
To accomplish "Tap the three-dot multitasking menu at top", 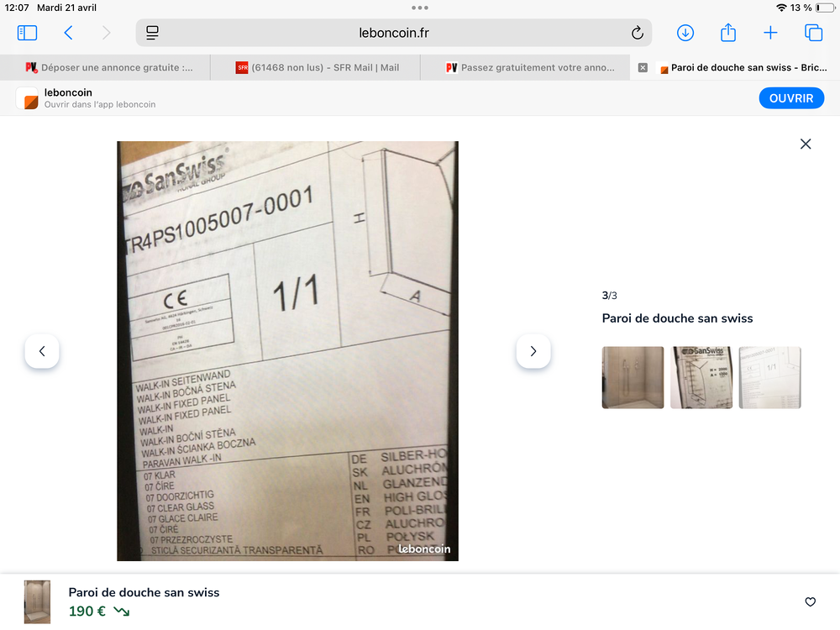I will (420, 8).
